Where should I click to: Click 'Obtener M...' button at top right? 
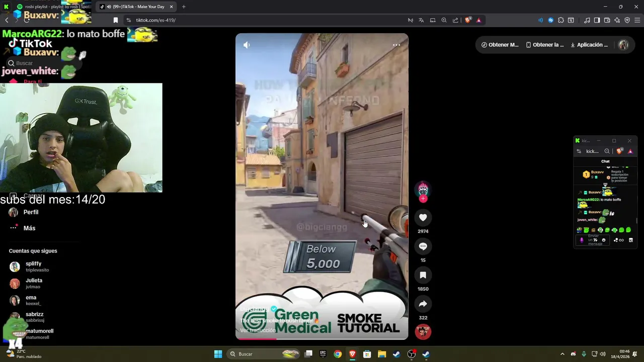click(x=500, y=45)
